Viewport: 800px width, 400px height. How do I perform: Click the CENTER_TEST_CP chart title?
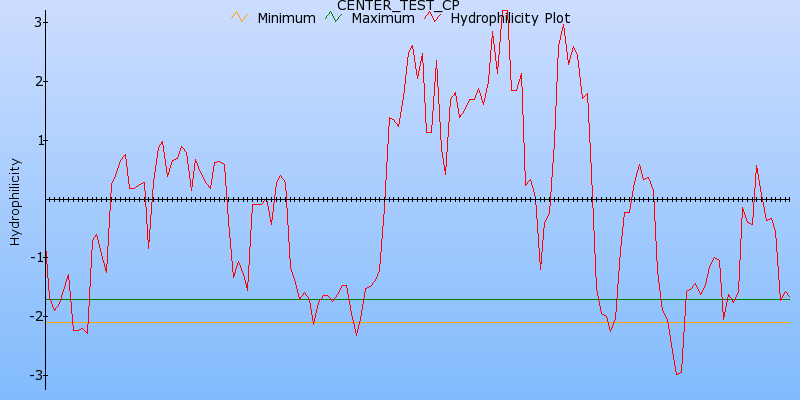click(398, 5)
